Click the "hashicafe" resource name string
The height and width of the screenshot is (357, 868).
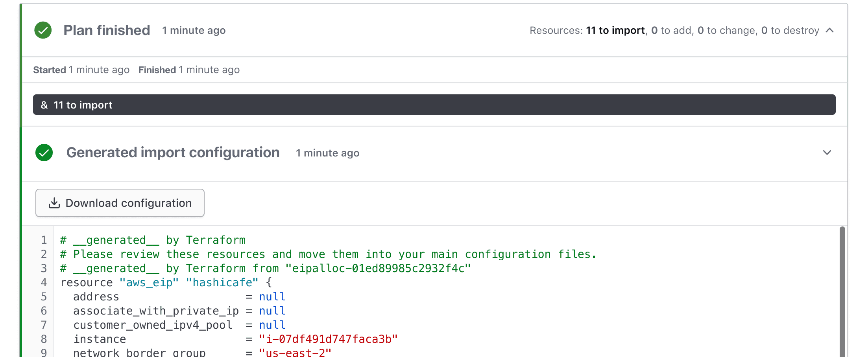(222, 282)
